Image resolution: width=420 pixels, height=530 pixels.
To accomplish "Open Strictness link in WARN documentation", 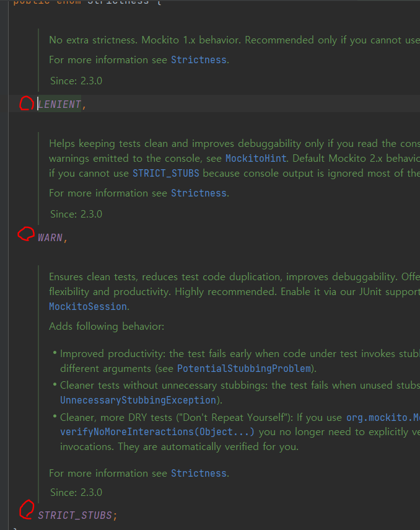I will [199, 193].
